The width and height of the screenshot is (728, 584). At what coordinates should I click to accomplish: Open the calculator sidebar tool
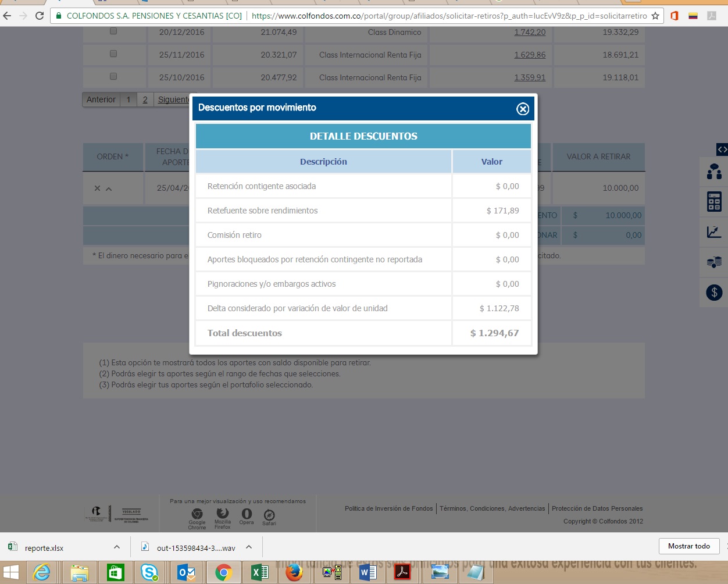tap(714, 202)
